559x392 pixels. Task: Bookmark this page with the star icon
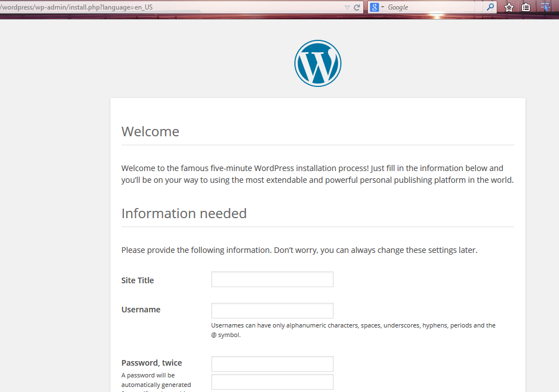pos(509,7)
